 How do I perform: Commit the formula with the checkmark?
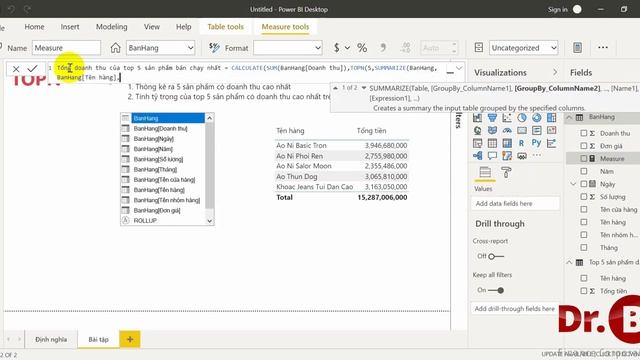coord(33,69)
